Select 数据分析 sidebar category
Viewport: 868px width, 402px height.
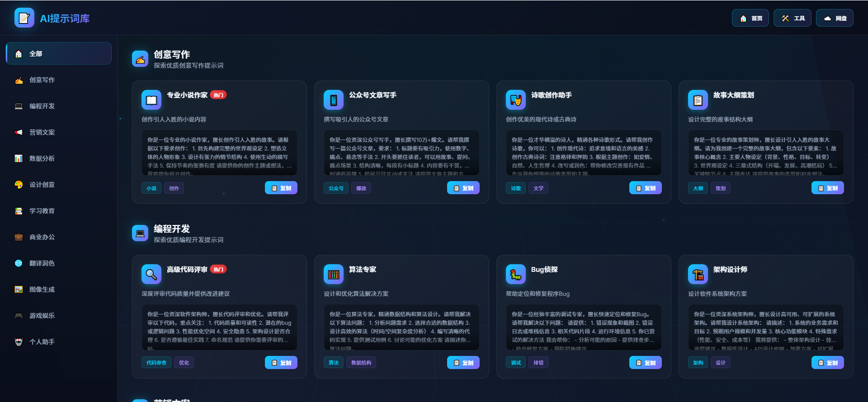pyautogui.click(x=59, y=159)
